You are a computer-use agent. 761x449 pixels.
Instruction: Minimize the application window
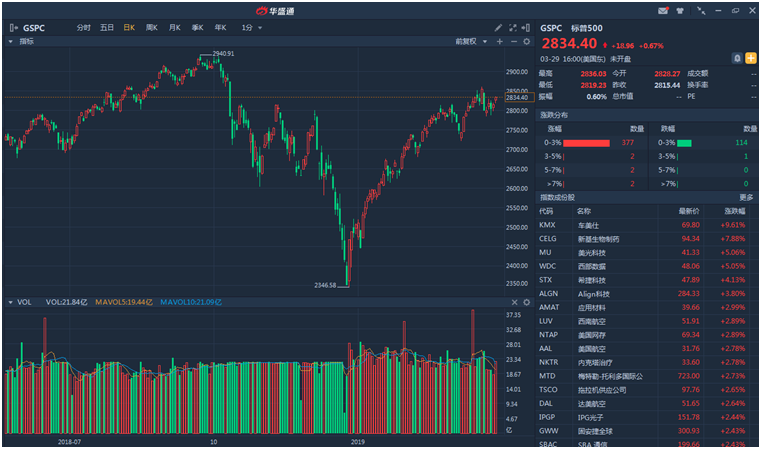tap(719, 11)
